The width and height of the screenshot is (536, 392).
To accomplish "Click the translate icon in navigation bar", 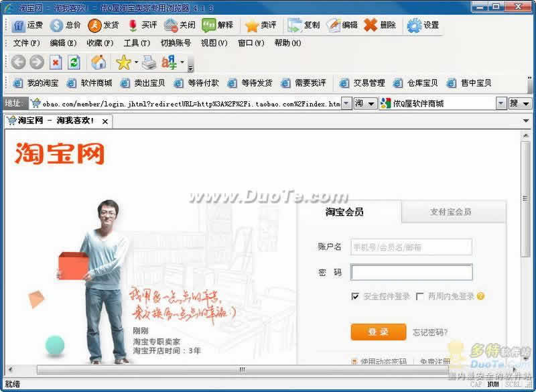I will (170, 62).
